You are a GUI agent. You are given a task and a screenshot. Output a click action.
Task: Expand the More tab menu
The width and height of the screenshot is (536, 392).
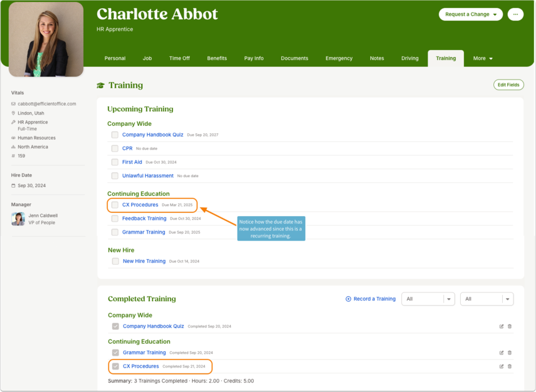[483, 58]
